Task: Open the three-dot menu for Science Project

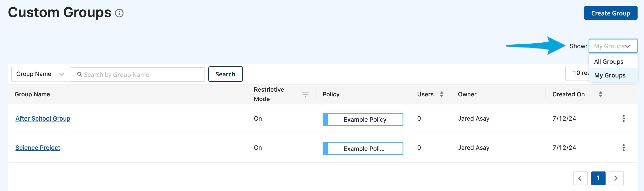Action: tap(624, 148)
